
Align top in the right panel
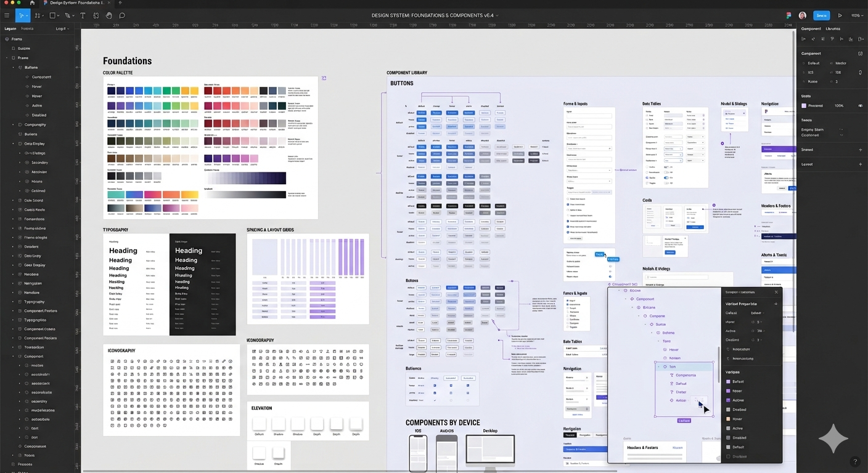pyautogui.click(x=832, y=39)
